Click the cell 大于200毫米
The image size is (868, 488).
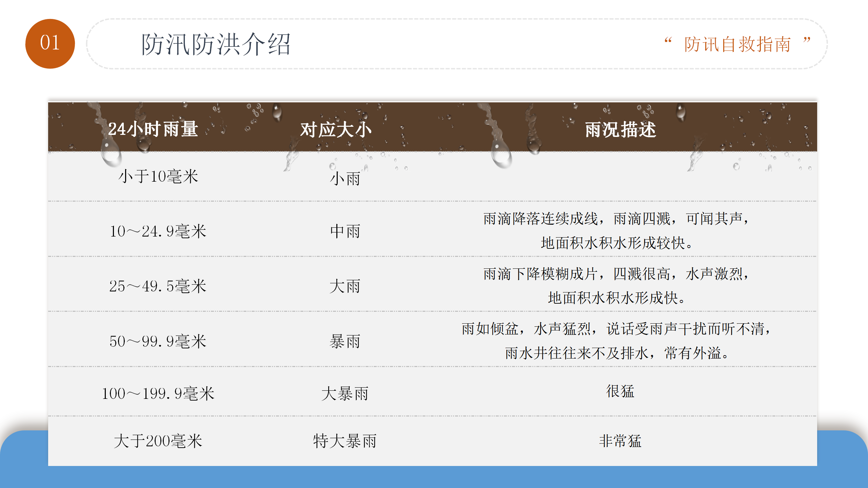pyautogui.click(x=158, y=441)
